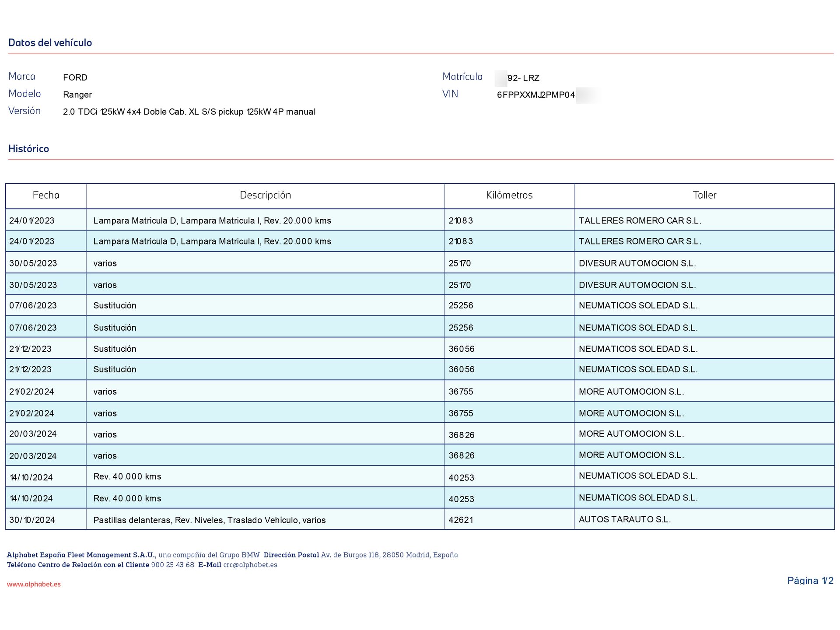840x630 pixels.
Task: Click the 'Fecha' column header
Action: (46, 195)
